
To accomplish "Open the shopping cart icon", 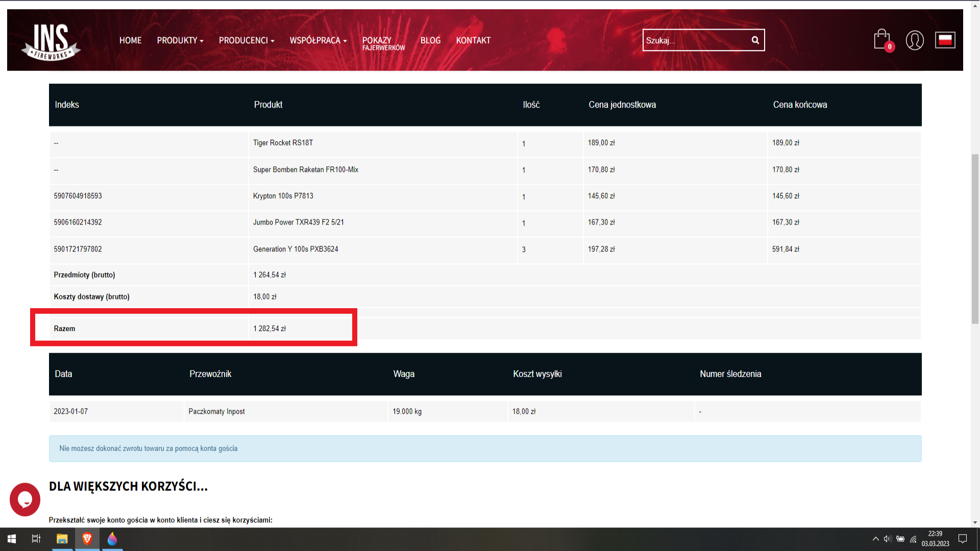I will point(881,40).
